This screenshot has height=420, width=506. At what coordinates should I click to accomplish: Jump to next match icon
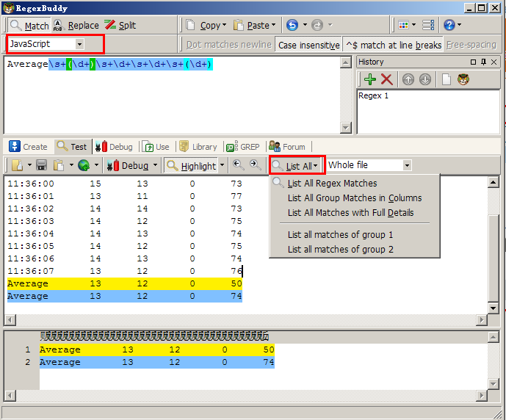pyautogui.click(x=256, y=164)
